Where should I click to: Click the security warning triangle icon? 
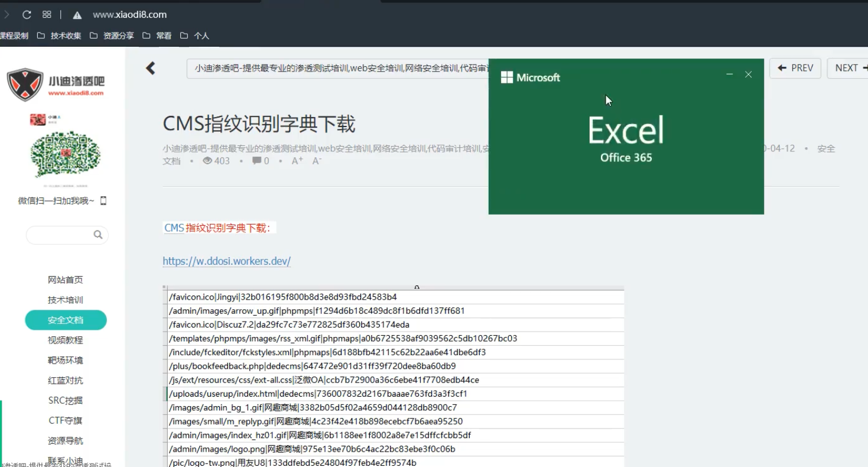77,15
